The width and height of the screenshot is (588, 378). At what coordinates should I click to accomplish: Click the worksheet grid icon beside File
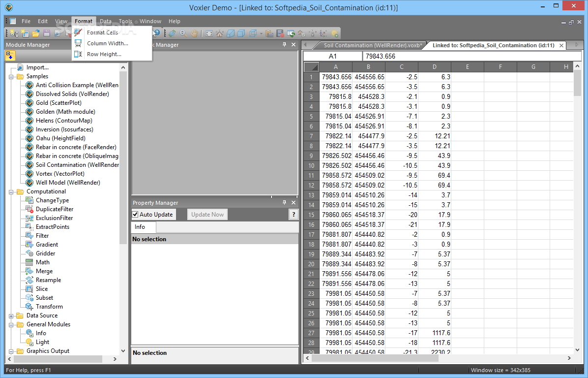click(13, 21)
